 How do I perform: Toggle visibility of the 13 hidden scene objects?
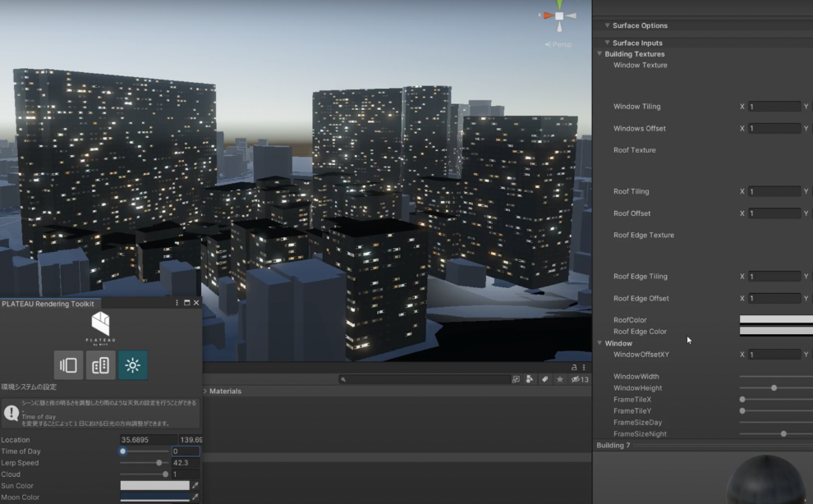coord(577,379)
